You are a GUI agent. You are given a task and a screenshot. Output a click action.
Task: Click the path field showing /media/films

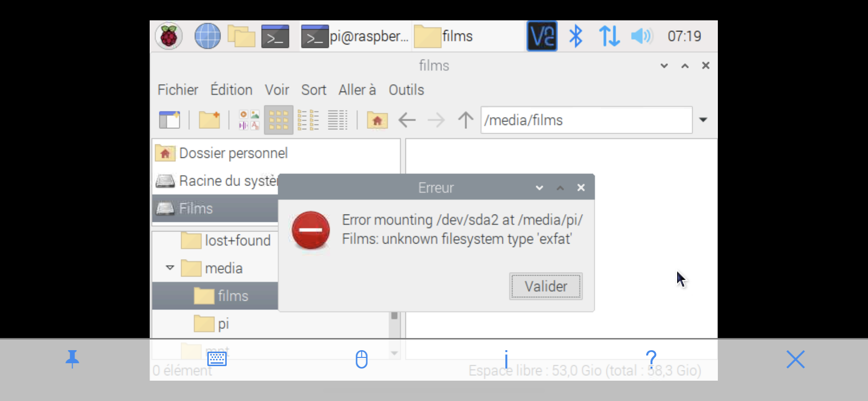[586, 120]
